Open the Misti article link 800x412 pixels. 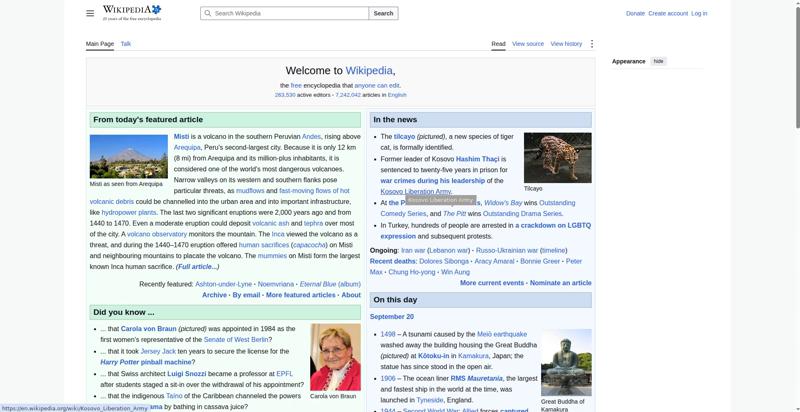(181, 137)
